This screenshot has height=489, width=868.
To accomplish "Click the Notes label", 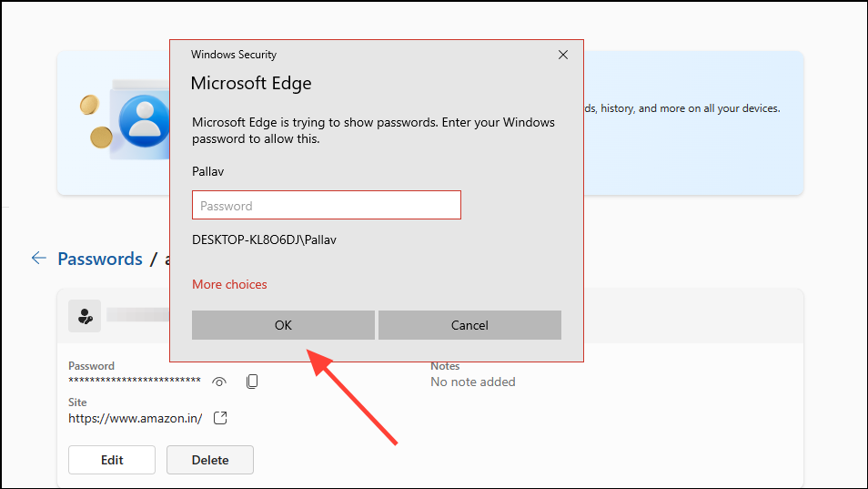I will point(445,366).
